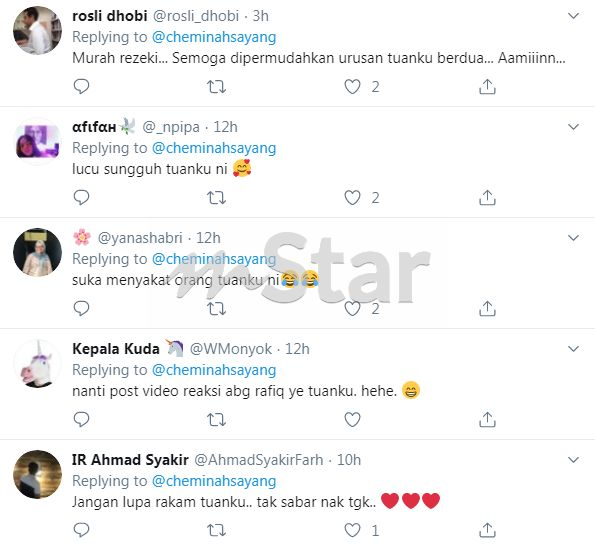Open the chevron menu on @yanashabri's tweet
Screen dimensions: 595x545
click(x=573, y=238)
